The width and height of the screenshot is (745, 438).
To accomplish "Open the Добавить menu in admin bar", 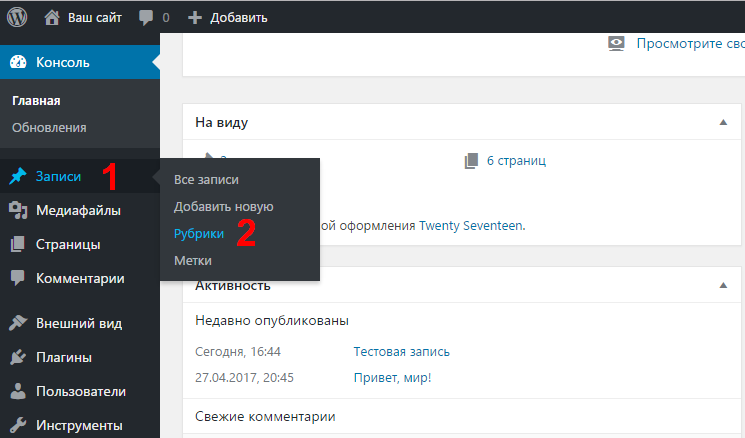I will pos(239,18).
